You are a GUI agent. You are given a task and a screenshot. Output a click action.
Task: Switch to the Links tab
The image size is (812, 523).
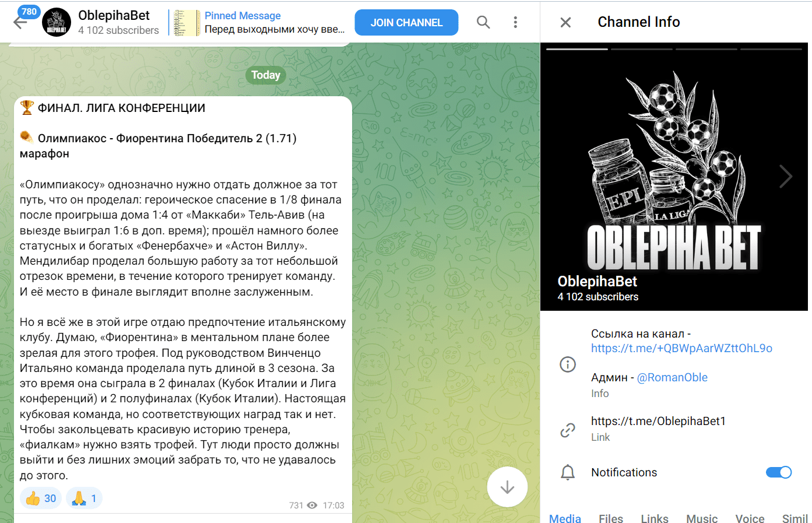click(655, 518)
